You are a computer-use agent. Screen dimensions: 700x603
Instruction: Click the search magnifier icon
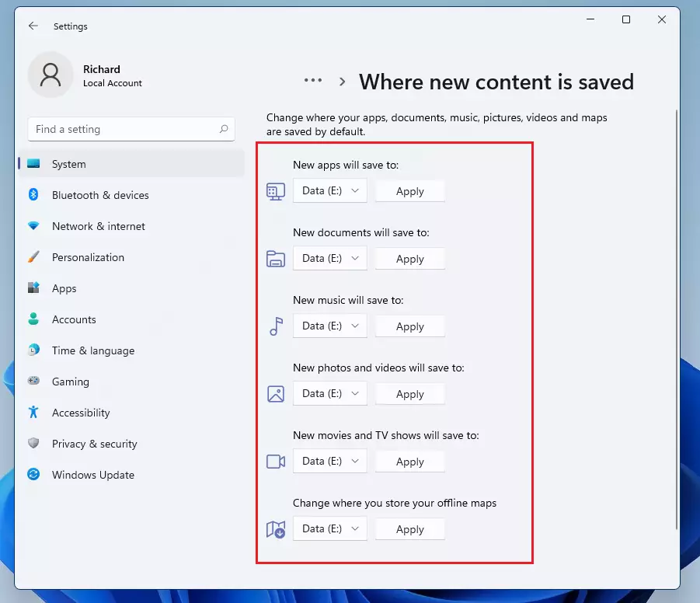point(224,129)
